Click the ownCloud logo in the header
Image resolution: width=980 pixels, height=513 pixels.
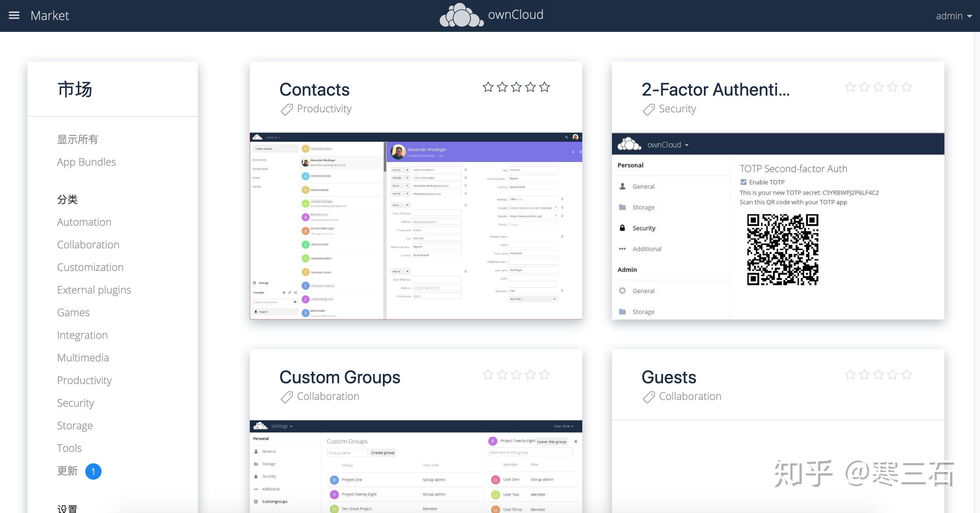491,15
